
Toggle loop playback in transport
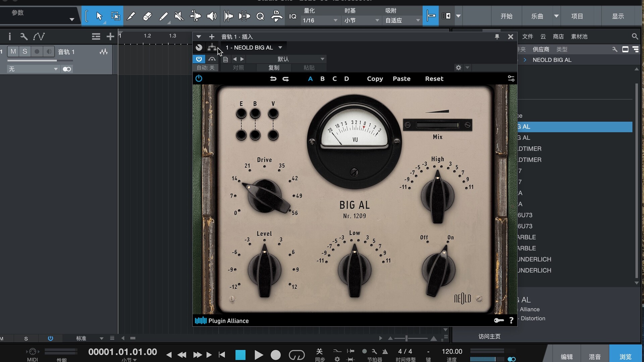click(x=297, y=355)
